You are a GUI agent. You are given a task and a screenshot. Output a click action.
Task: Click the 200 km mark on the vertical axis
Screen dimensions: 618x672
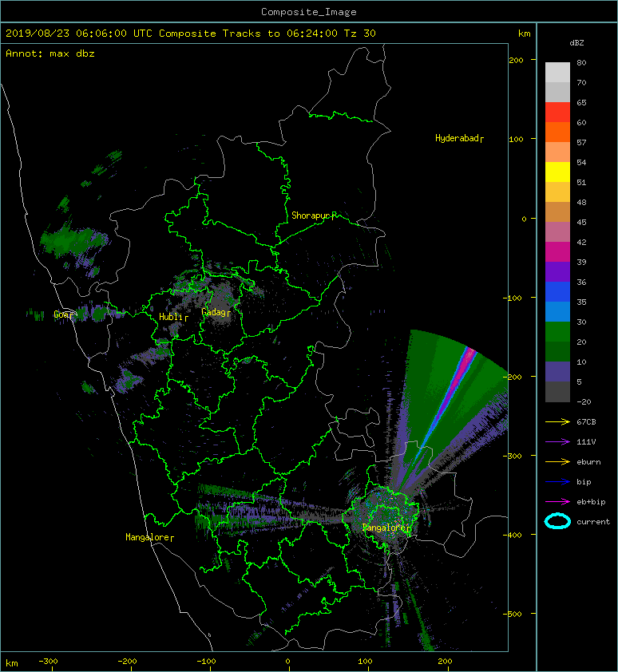click(x=516, y=60)
